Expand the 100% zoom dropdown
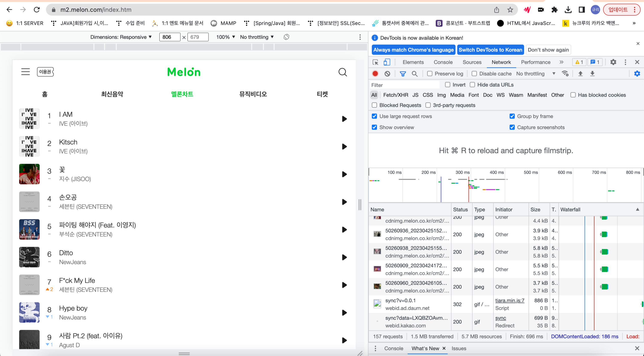Screen dimensions: 644x356 [x=225, y=37]
